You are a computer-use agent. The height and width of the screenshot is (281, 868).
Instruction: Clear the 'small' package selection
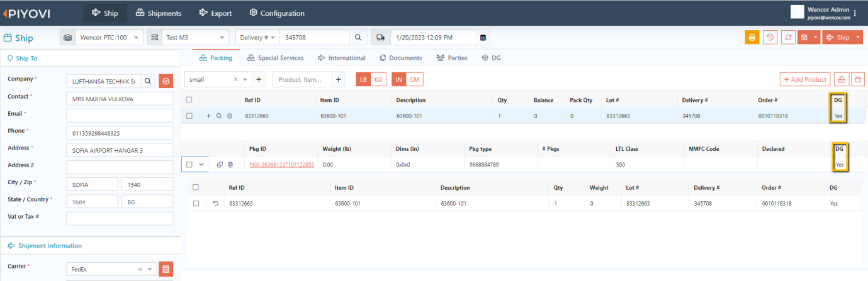(x=235, y=80)
